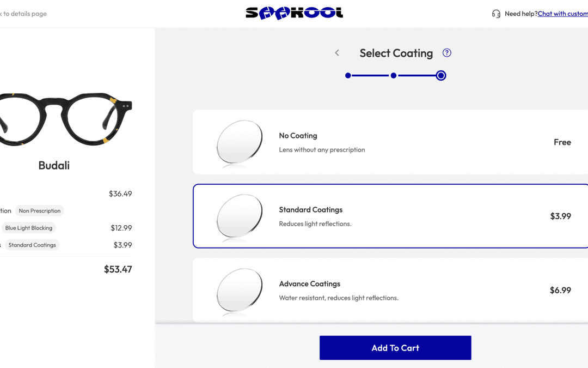Click the Spekool logo in header
Image resolution: width=588 pixels, height=368 pixels.
click(x=294, y=13)
